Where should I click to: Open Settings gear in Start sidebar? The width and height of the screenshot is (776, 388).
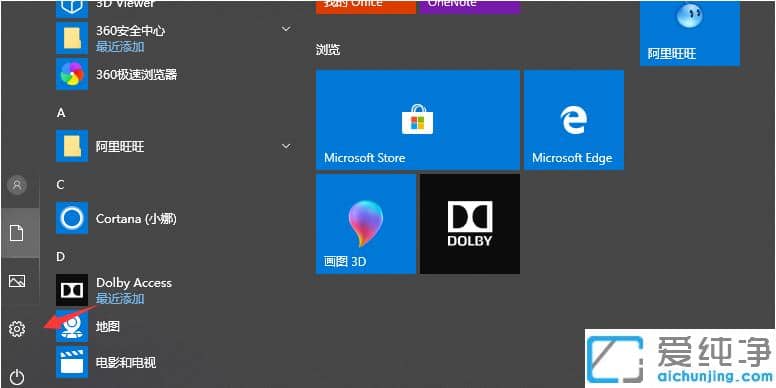(17, 329)
